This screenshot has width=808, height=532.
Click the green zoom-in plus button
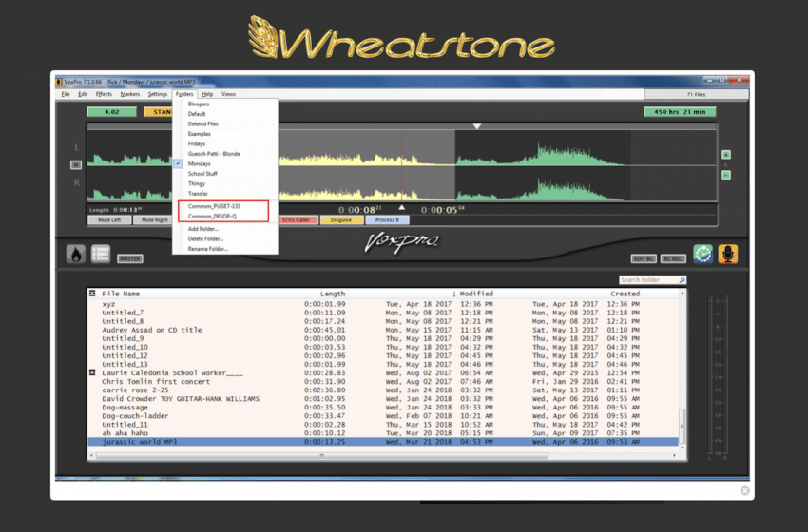point(726,154)
